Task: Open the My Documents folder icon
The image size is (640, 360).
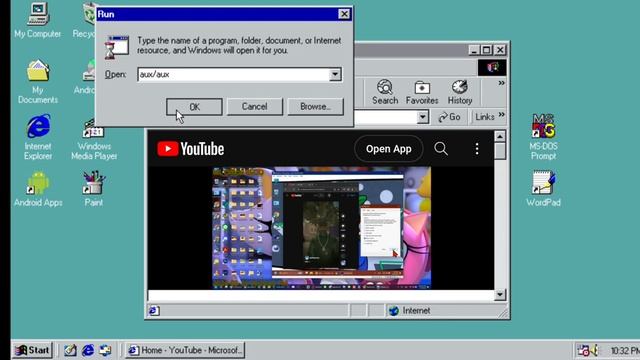Action: pyautogui.click(x=38, y=81)
